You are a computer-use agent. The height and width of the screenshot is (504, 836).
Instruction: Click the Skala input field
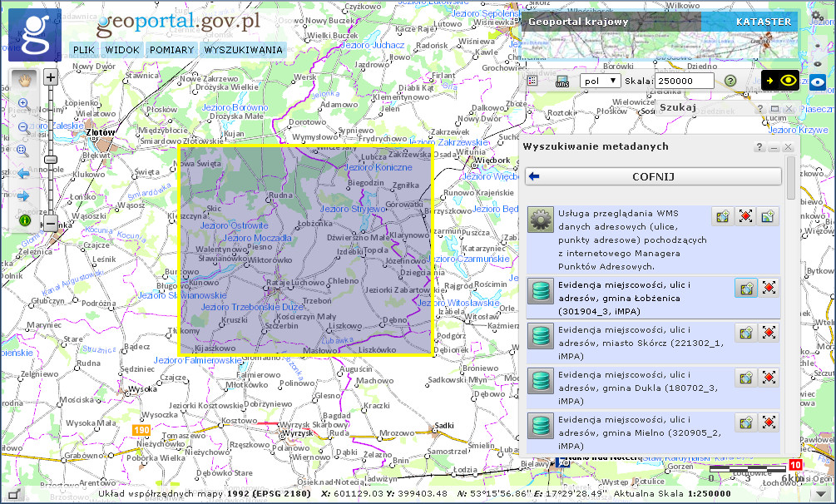[685, 81]
